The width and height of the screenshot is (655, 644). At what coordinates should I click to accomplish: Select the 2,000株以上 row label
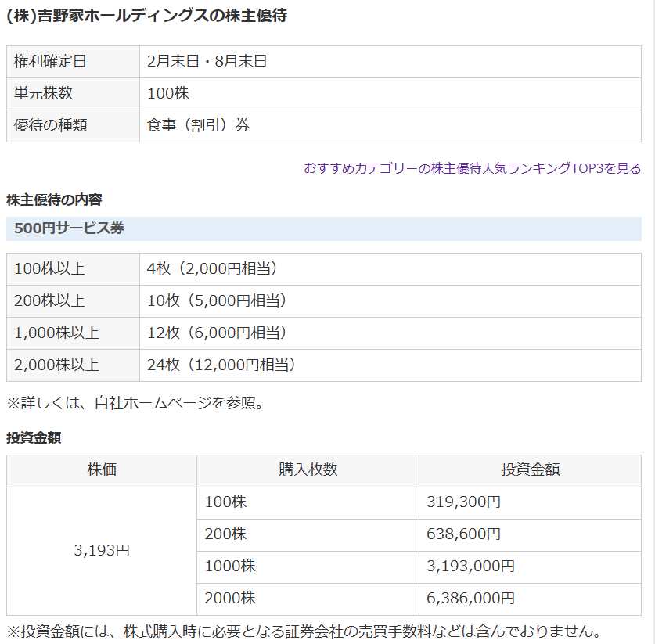(x=73, y=365)
